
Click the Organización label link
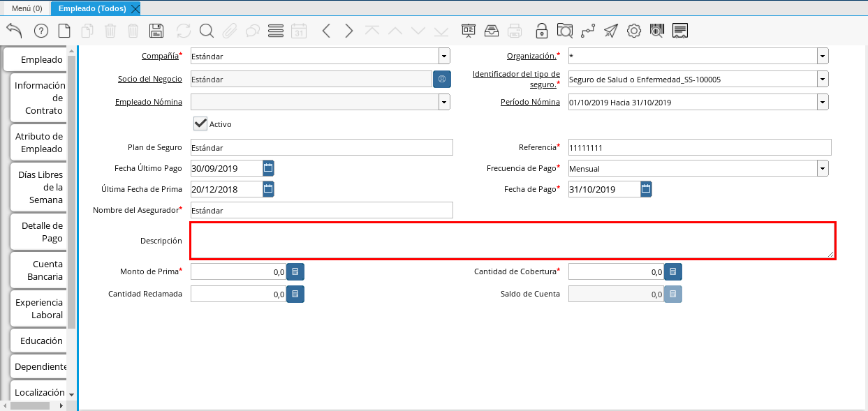pyautogui.click(x=531, y=56)
